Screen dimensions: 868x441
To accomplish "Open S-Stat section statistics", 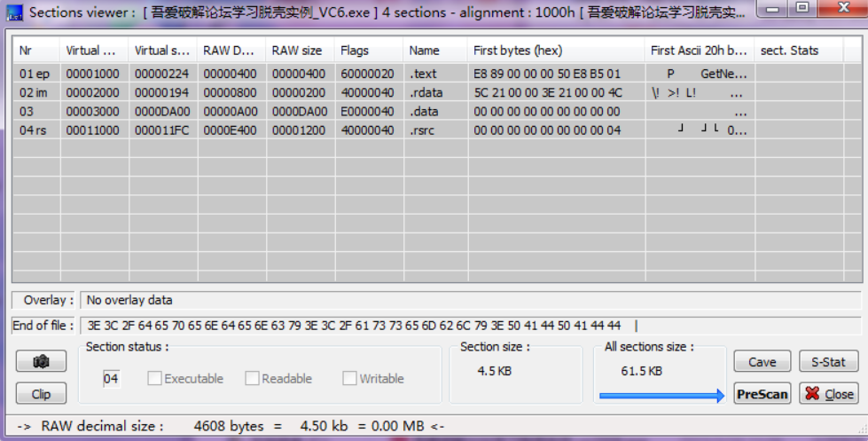I will (x=827, y=362).
